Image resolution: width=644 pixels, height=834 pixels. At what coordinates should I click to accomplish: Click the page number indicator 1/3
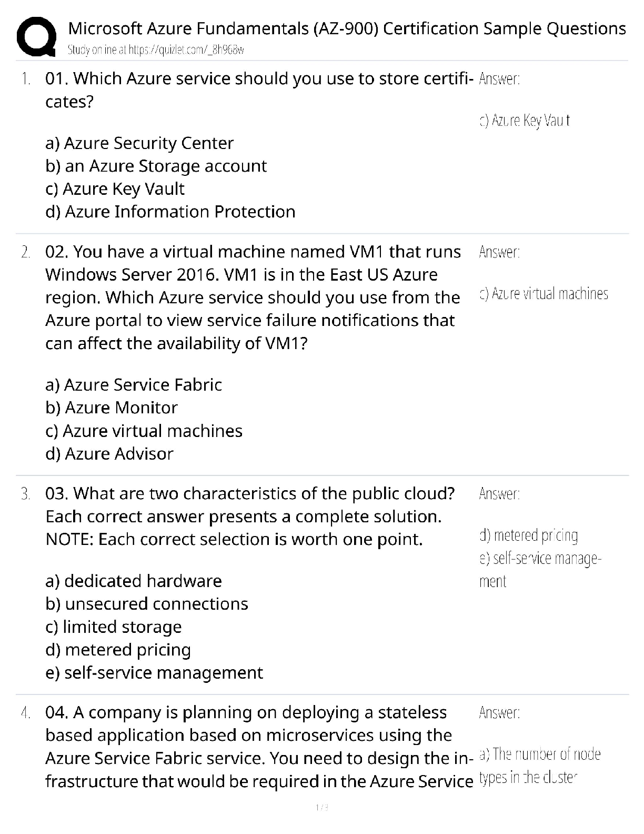[x=321, y=807]
